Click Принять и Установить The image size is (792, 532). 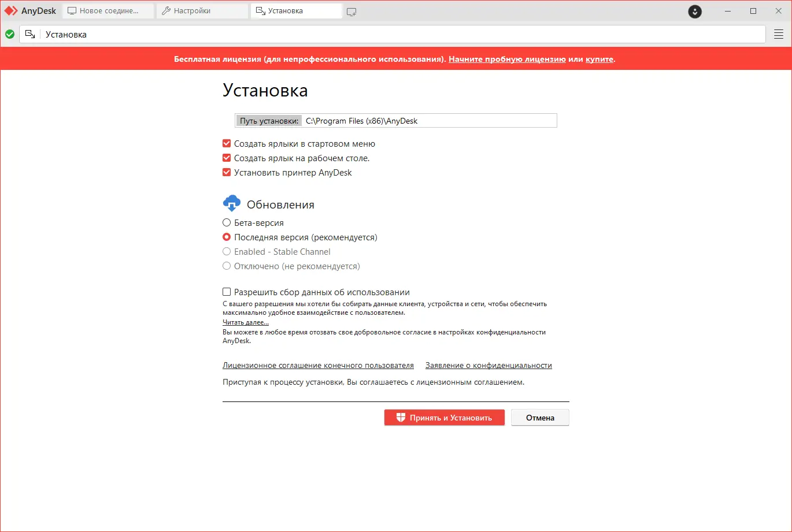click(444, 417)
